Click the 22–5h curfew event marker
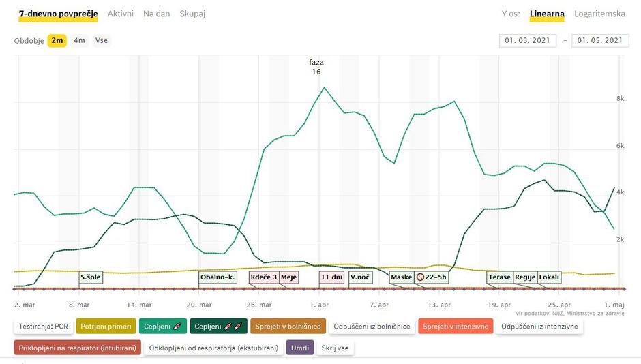 (x=432, y=277)
